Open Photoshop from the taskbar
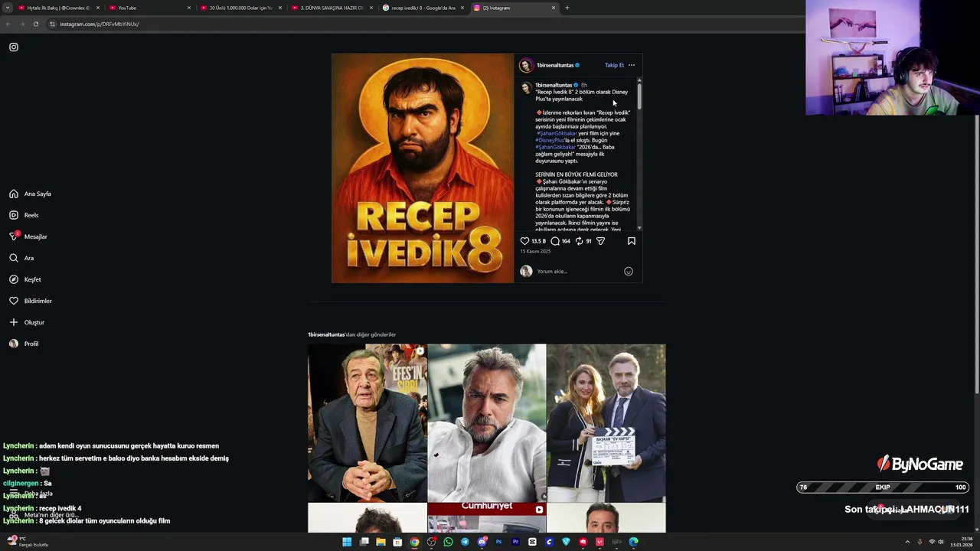980x551 pixels. [x=498, y=542]
